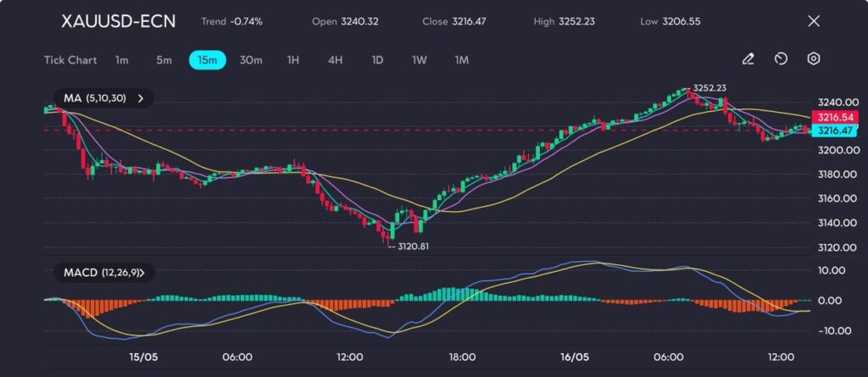This screenshot has height=377, width=868.
Task: Select the 1M monthly timeframe
Action: tap(462, 60)
